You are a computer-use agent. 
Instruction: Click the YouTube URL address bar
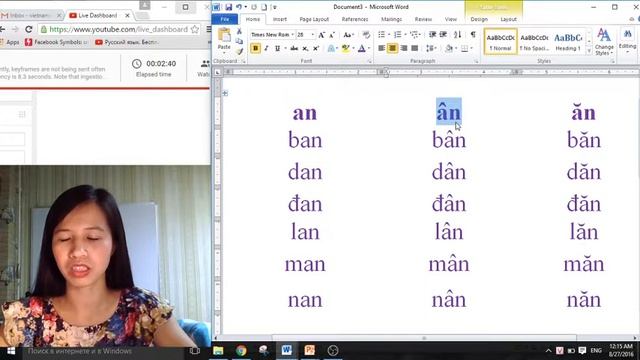[x=118, y=29]
